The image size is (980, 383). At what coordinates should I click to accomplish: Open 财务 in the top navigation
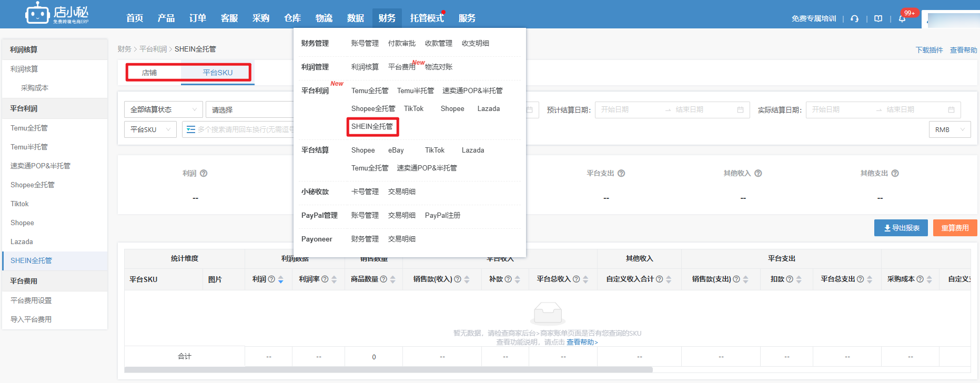[x=387, y=18]
